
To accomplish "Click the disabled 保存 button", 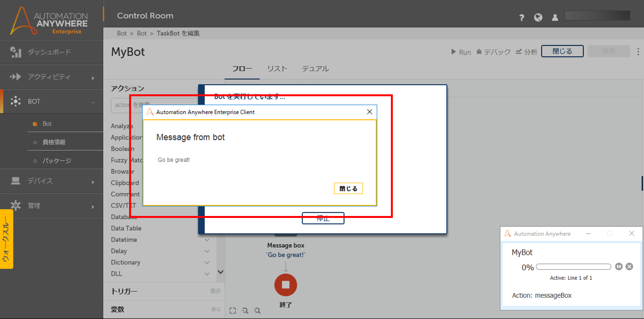I will tap(609, 51).
